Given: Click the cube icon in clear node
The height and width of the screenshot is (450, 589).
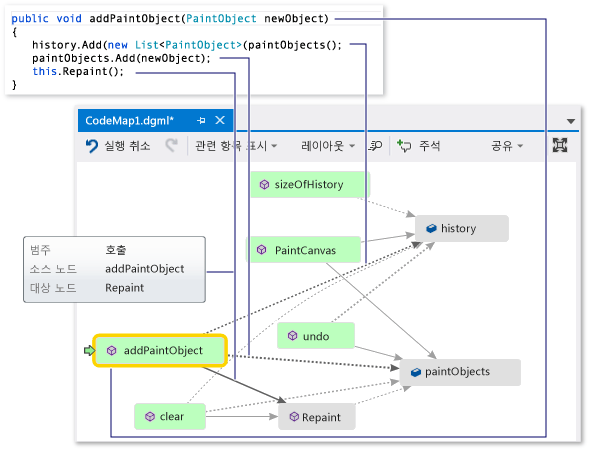Looking at the screenshot, I should click(x=150, y=417).
